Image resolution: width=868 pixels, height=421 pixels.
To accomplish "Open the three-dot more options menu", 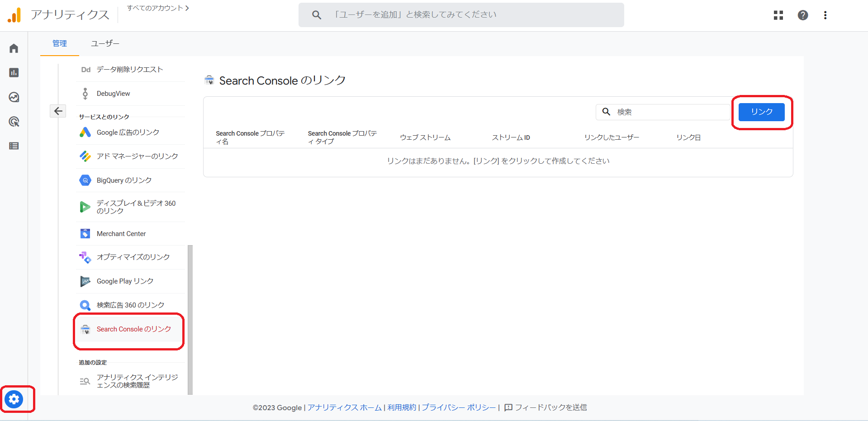I will pos(825,15).
